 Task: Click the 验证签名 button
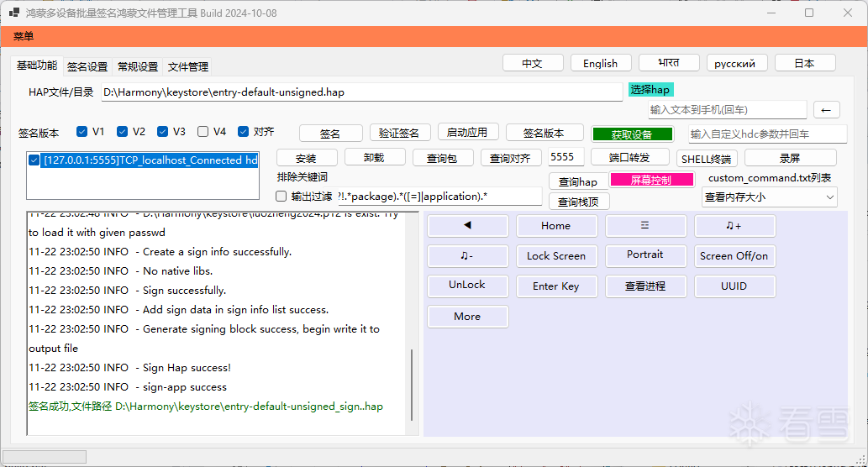tap(399, 133)
